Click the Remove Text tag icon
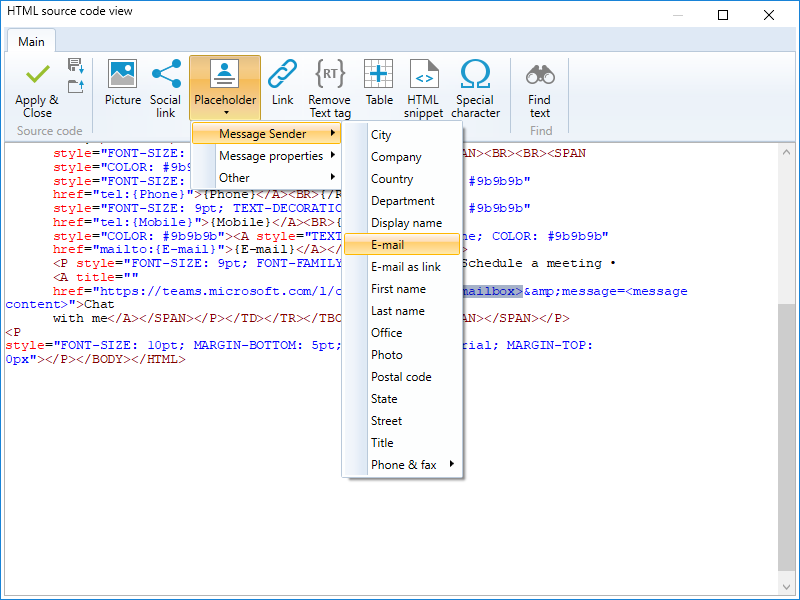This screenshot has width=800, height=600. pos(330,74)
